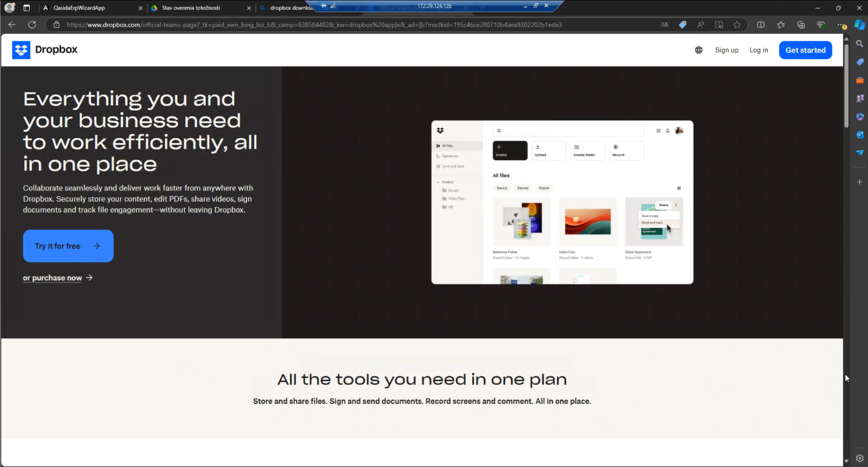The image size is (868, 467).
Task: View site information lock icon
Action: click(x=56, y=25)
